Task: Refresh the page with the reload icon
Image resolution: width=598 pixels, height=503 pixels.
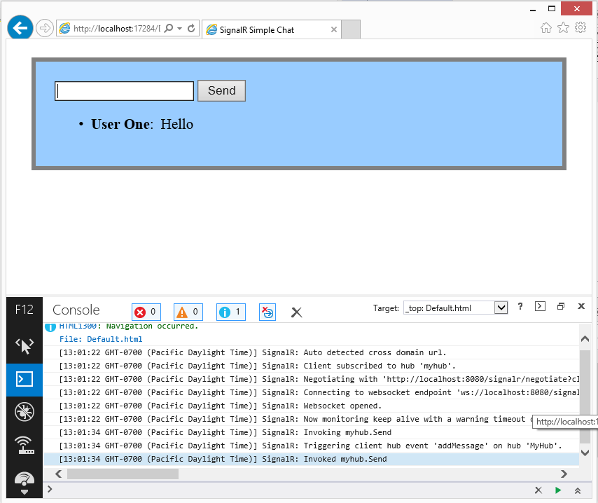Action: (x=191, y=28)
